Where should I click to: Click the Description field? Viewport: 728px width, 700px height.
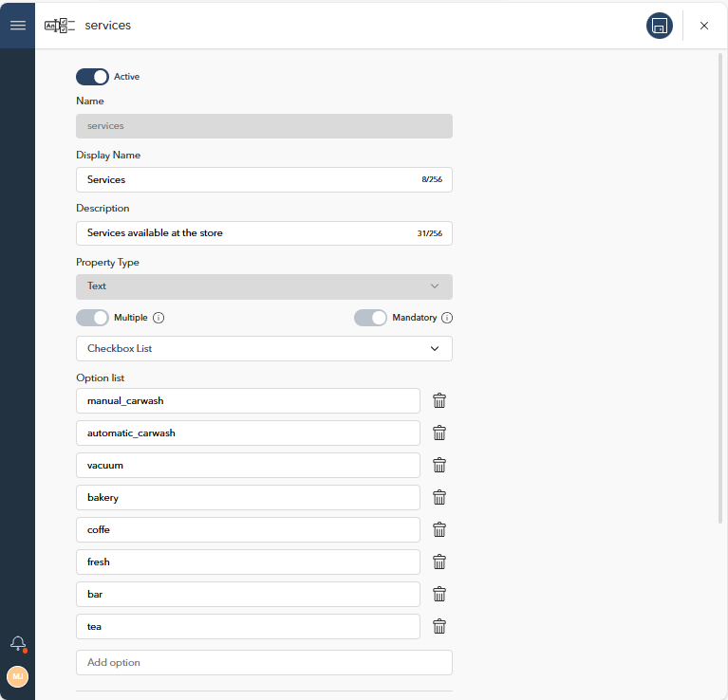(x=264, y=233)
